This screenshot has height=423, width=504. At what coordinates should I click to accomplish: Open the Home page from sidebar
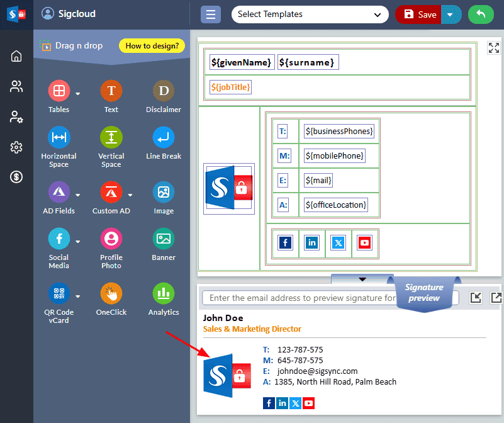pyautogui.click(x=16, y=56)
